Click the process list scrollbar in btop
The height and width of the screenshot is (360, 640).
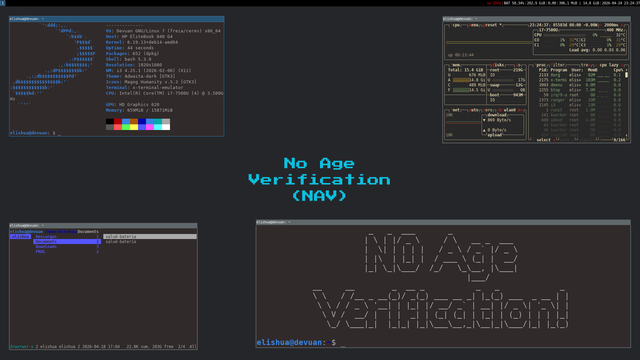(627, 104)
